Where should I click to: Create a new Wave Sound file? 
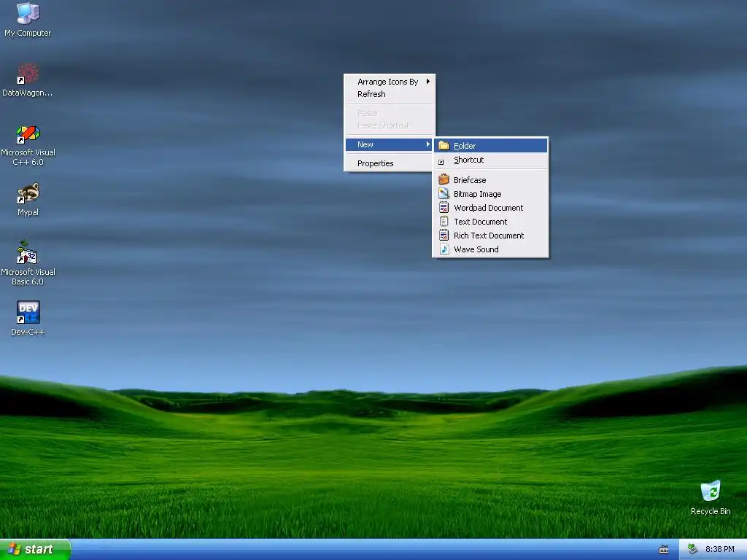pos(490,249)
